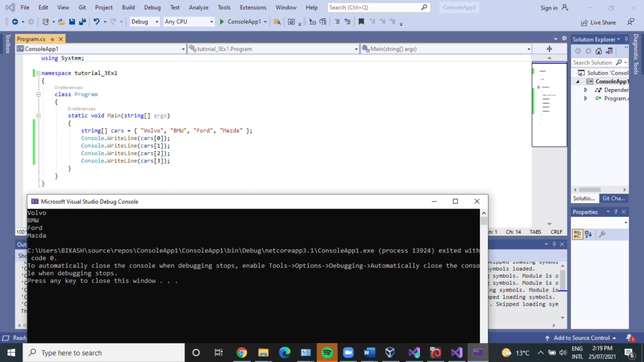Click the Save All toolbar icon
The image size is (644, 362).
[82, 21]
